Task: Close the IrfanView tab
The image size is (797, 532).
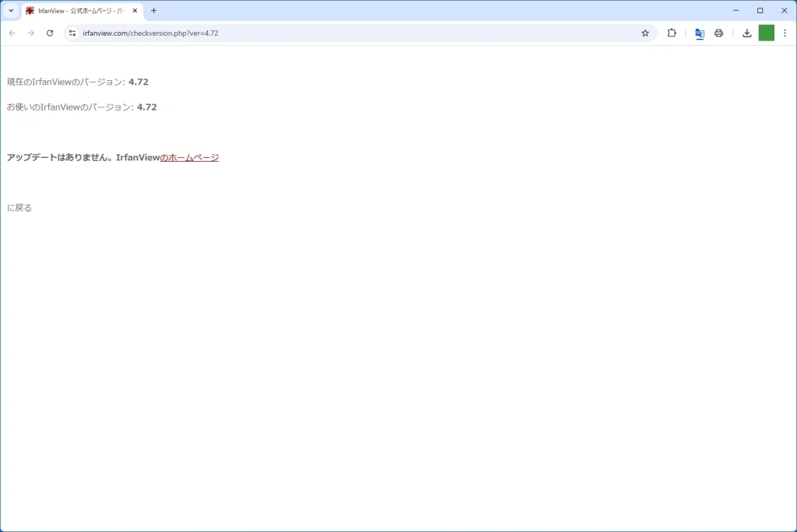Action: click(135, 11)
